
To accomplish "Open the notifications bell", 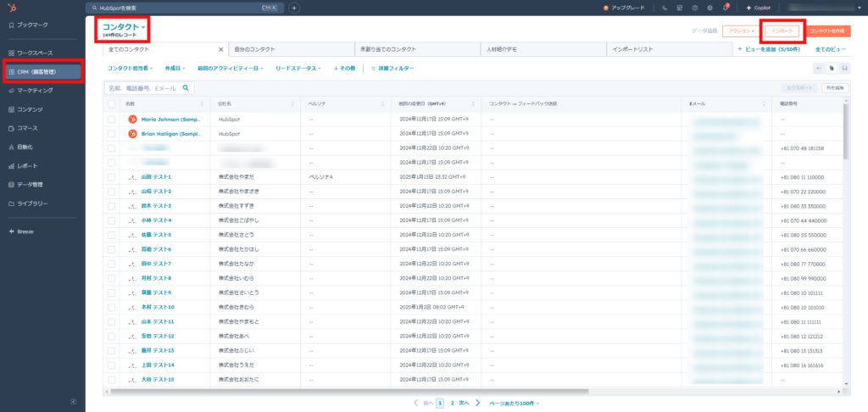I will pos(726,8).
